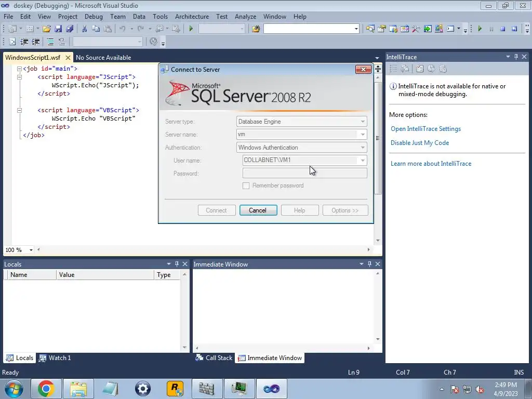
Task: Open the User name dropdown arrow
Action: click(363, 160)
